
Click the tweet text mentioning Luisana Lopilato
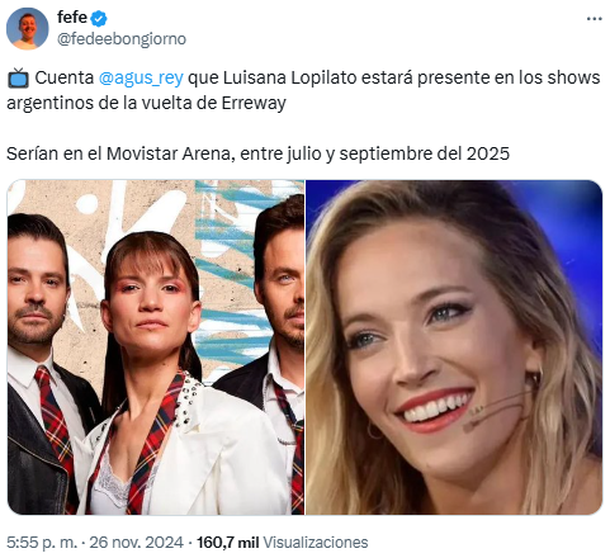tap(303, 90)
